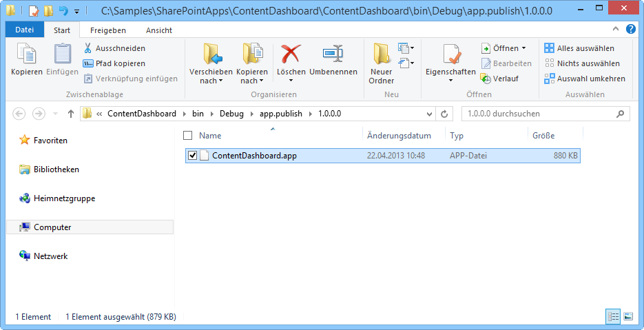Open Kopieren nach folder menu
The height and width of the screenshot is (330, 644).
(252, 63)
